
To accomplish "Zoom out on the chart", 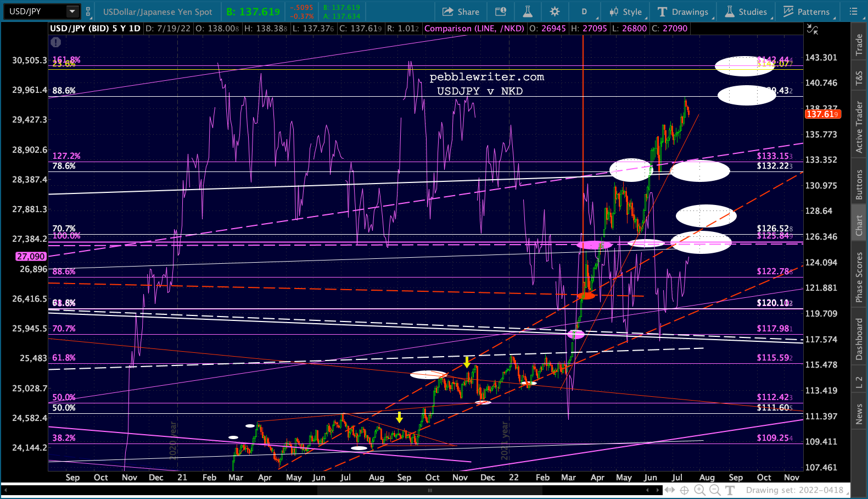I will 714,490.
